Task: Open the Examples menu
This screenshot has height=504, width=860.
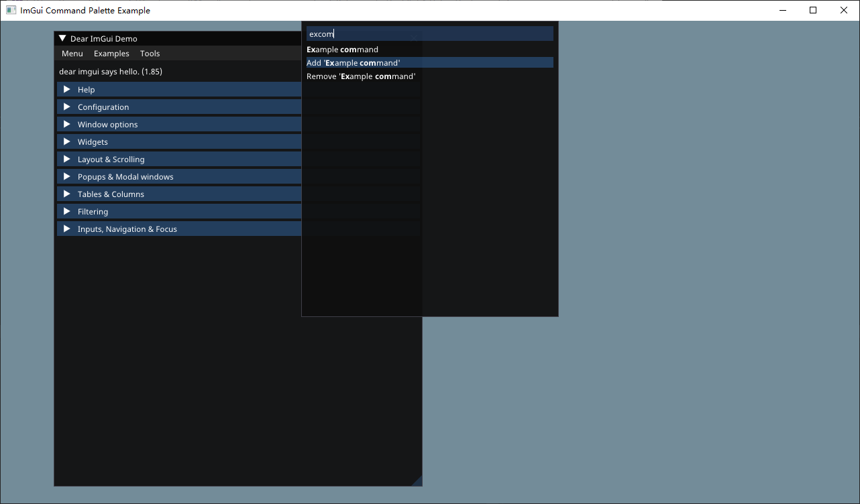Action: click(x=111, y=53)
